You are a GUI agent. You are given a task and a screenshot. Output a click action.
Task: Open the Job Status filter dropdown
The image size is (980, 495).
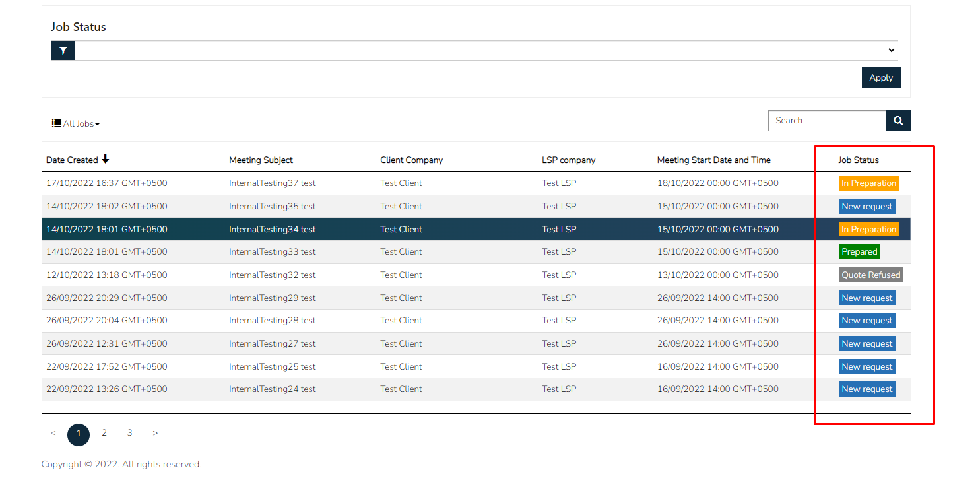tap(486, 50)
